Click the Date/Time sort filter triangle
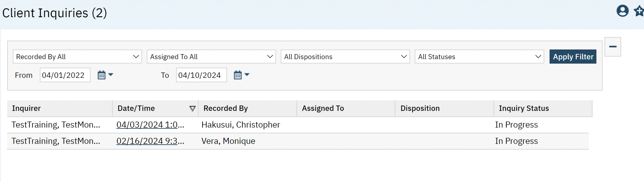 [192, 108]
